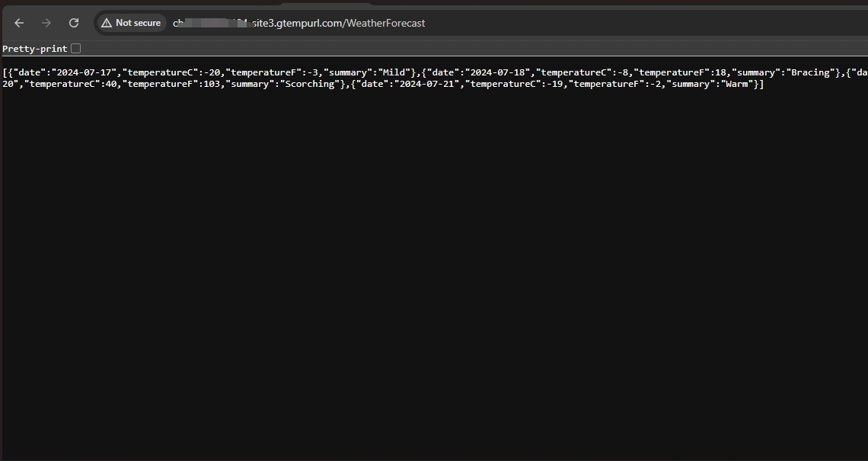Click the Mild summary value
The width and height of the screenshot is (868, 461).
pyautogui.click(x=394, y=72)
